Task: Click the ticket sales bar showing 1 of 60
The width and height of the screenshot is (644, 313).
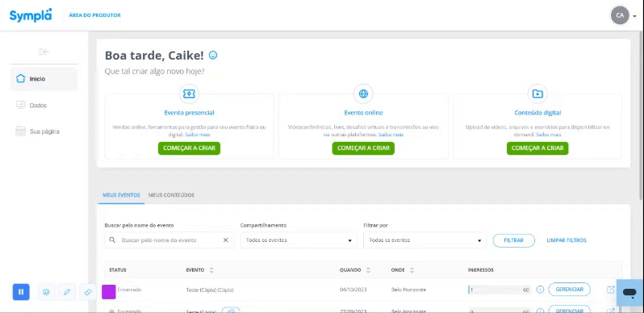Action: coord(500,290)
